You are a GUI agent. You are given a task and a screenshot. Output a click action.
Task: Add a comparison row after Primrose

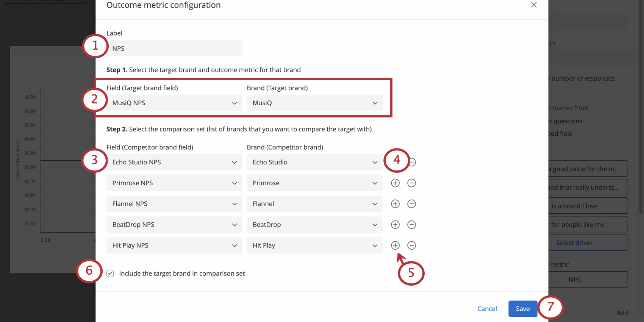[395, 183]
